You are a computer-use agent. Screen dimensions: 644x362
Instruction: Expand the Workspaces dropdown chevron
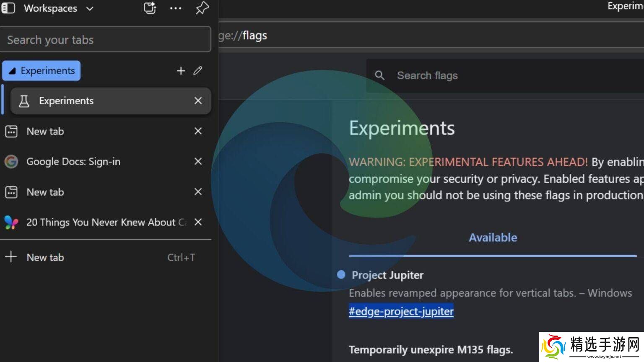(x=89, y=8)
